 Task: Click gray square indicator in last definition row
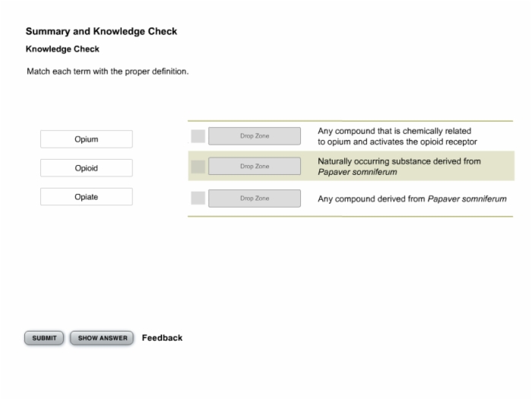coord(198,198)
